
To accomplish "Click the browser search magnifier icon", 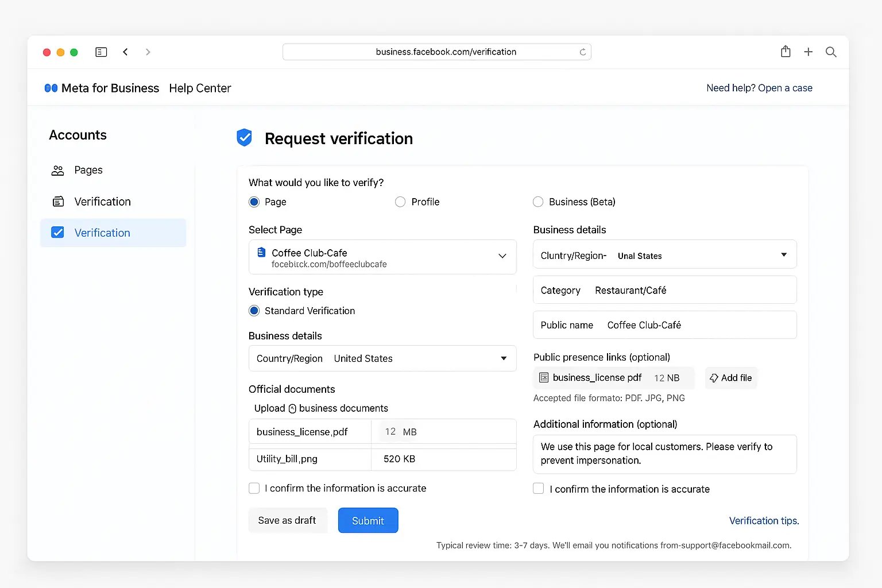I will coord(831,52).
